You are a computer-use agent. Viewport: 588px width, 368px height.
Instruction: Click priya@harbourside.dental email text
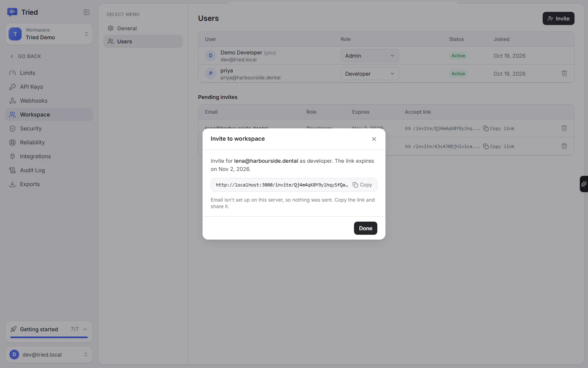point(250,78)
